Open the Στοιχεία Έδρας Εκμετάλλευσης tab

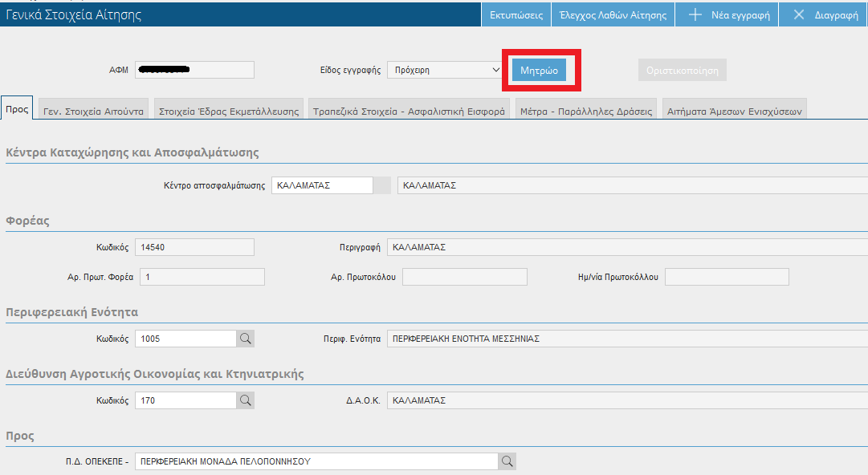(229, 110)
